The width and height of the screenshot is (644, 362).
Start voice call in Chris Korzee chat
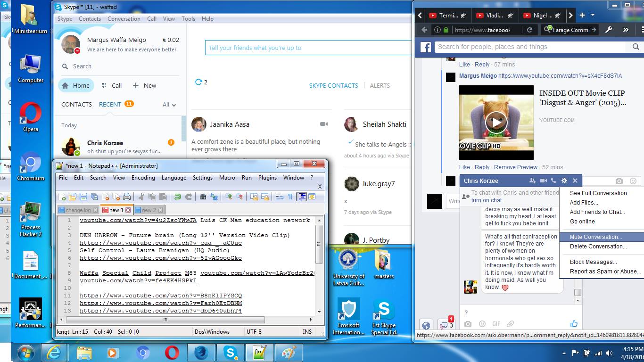click(x=553, y=181)
